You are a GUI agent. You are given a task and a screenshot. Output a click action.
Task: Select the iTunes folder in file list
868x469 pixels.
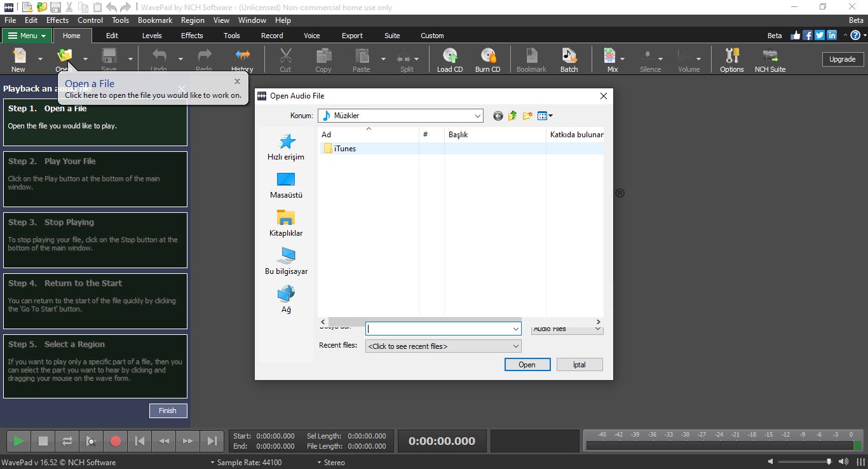[x=339, y=149]
